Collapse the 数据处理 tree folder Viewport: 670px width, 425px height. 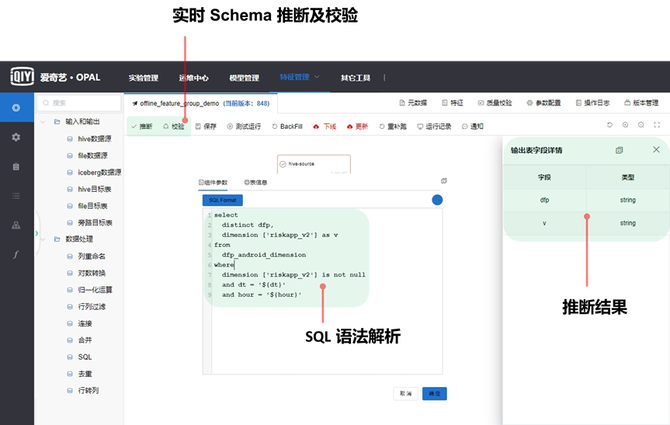pos(55,239)
